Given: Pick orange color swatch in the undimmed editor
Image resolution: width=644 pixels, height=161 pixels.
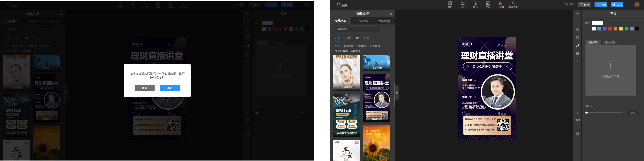Looking at the screenshot, I should 615,29.
